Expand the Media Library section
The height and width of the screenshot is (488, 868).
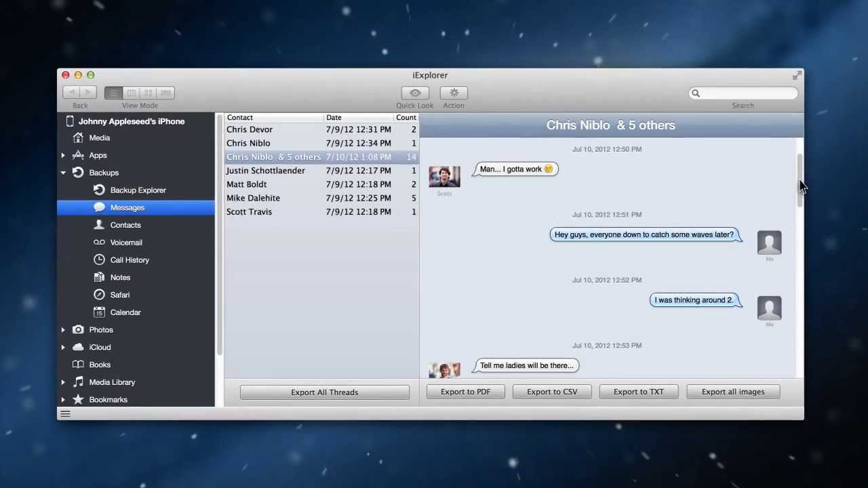pyautogui.click(x=63, y=382)
